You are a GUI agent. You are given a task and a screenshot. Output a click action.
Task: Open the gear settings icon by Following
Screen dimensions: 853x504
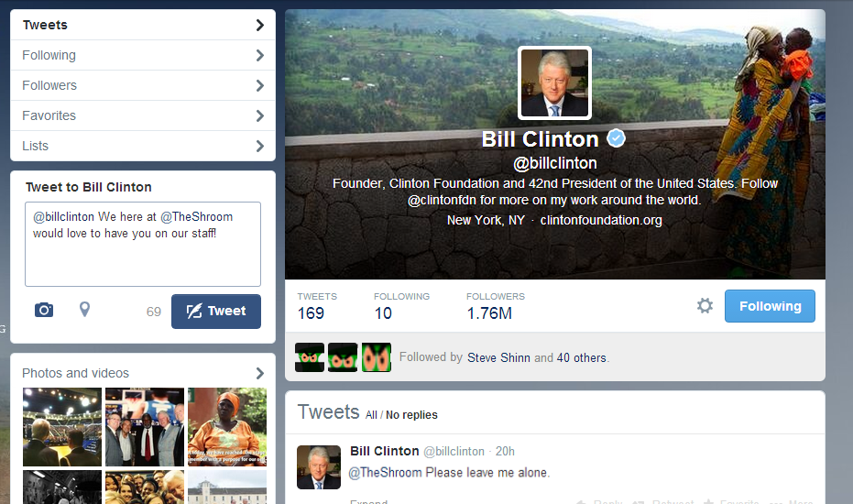[x=705, y=306]
